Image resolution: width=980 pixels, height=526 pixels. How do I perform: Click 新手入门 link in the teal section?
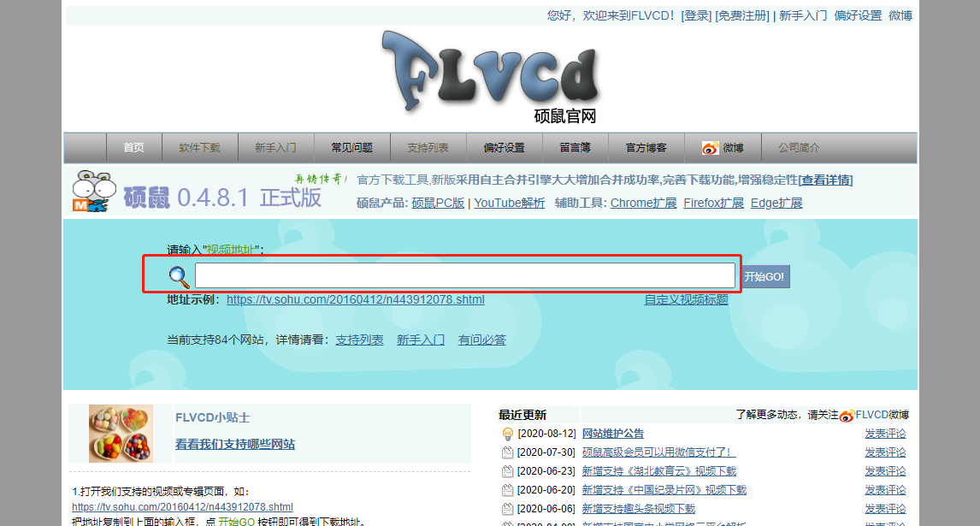click(421, 340)
